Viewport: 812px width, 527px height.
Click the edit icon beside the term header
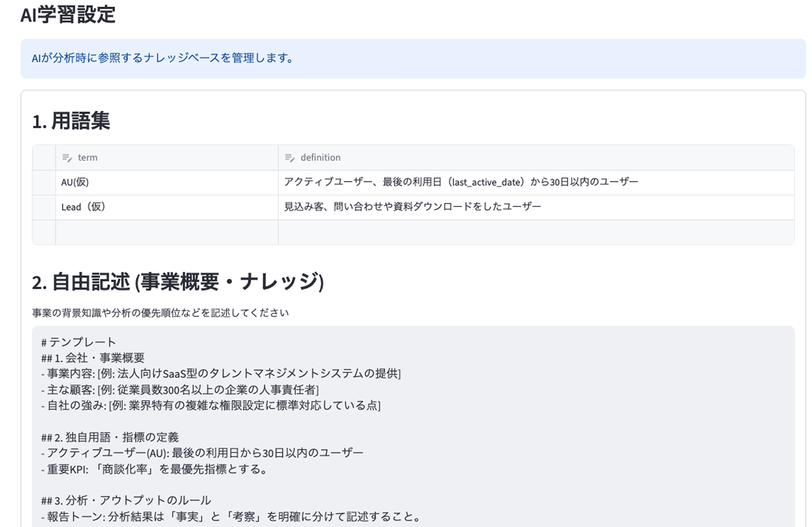pyautogui.click(x=67, y=158)
